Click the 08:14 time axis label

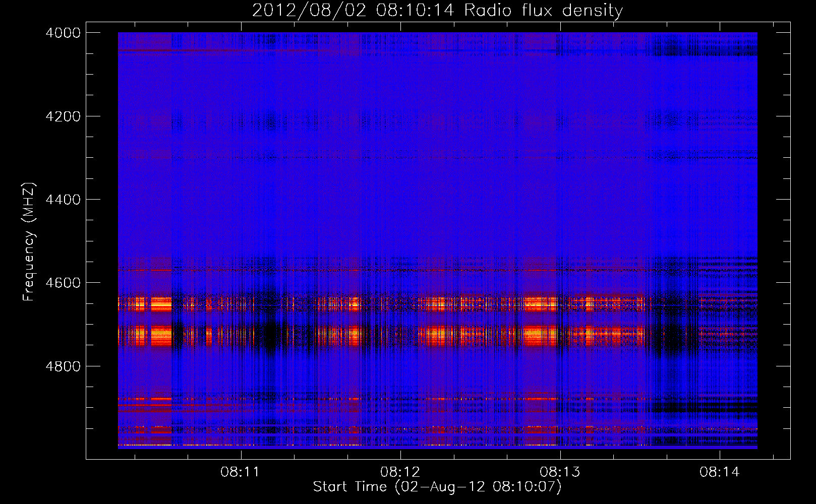pos(719,472)
